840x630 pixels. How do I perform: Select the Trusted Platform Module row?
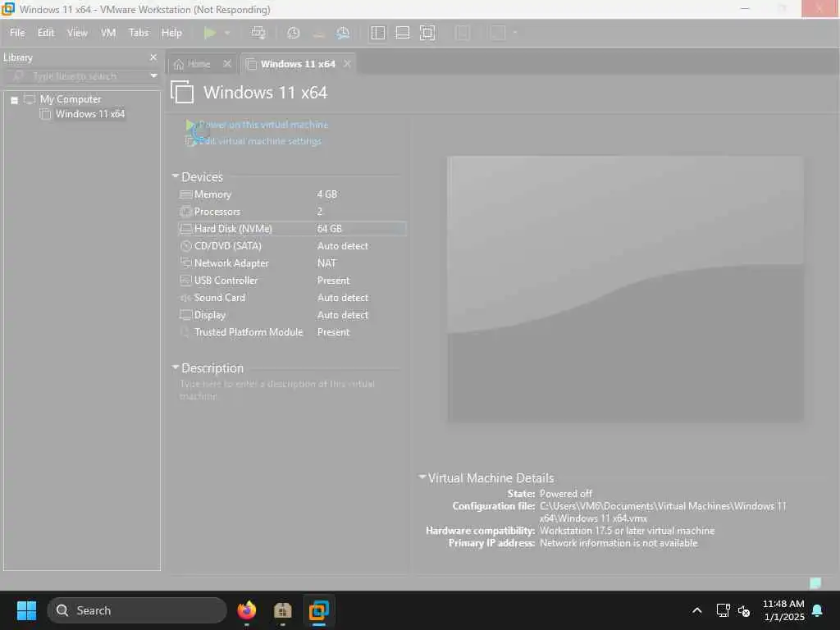pos(292,332)
